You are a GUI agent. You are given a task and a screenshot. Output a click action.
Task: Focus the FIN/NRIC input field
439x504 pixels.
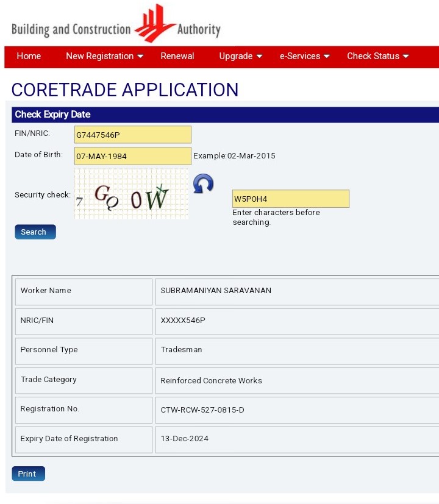coord(132,135)
